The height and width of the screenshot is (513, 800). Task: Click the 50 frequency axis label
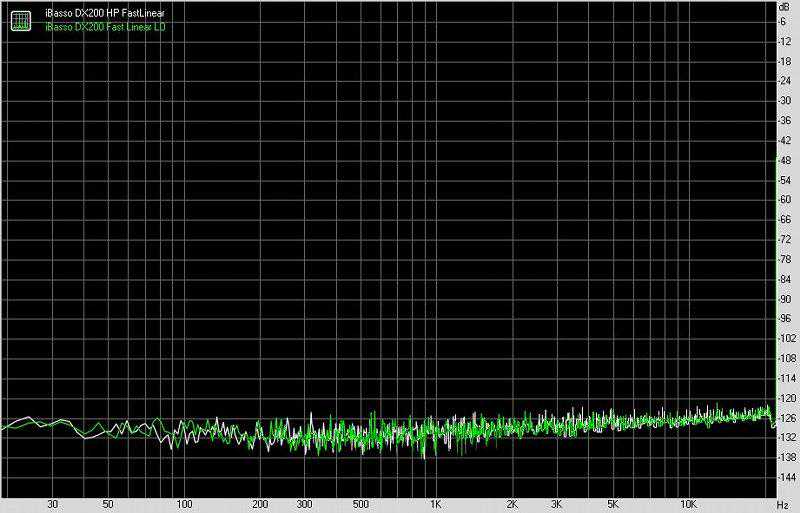pos(107,505)
